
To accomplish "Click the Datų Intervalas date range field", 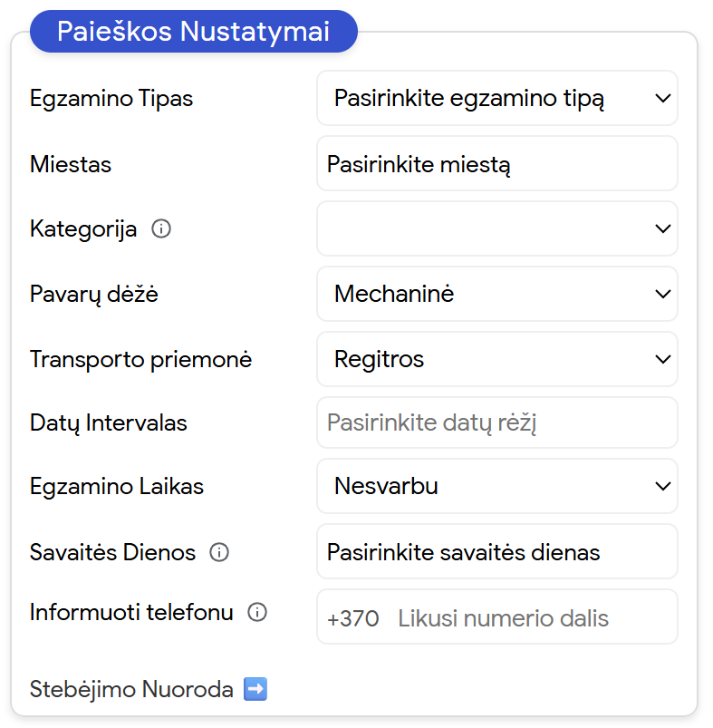I will click(496, 422).
